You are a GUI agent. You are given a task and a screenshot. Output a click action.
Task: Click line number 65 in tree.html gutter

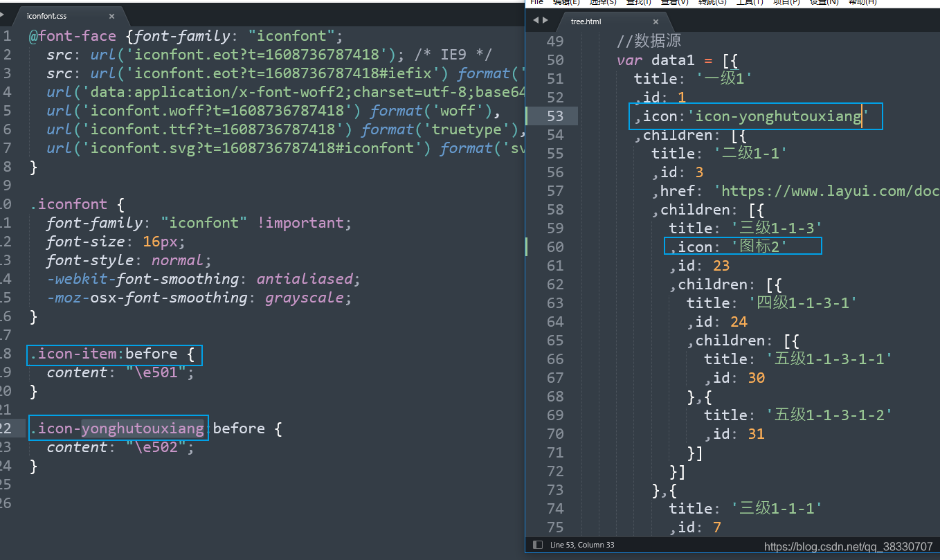coord(555,341)
